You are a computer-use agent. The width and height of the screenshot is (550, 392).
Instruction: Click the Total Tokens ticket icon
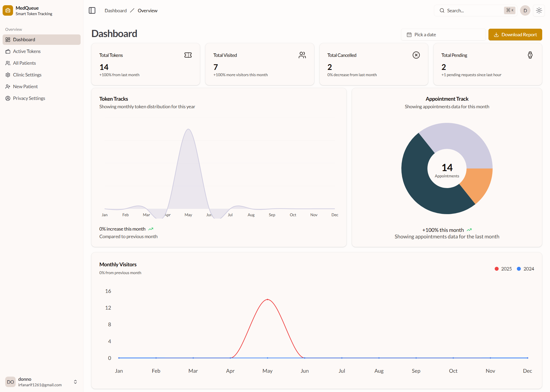pos(188,55)
